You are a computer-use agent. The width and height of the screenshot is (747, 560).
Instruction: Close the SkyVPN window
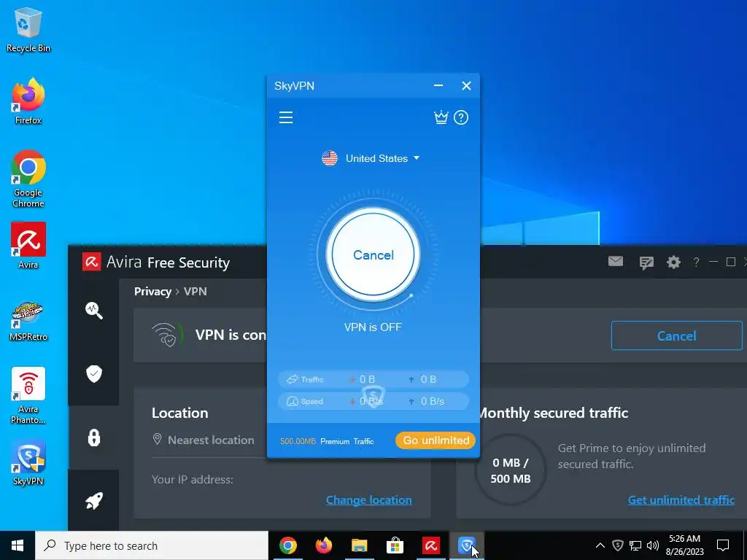466,86
